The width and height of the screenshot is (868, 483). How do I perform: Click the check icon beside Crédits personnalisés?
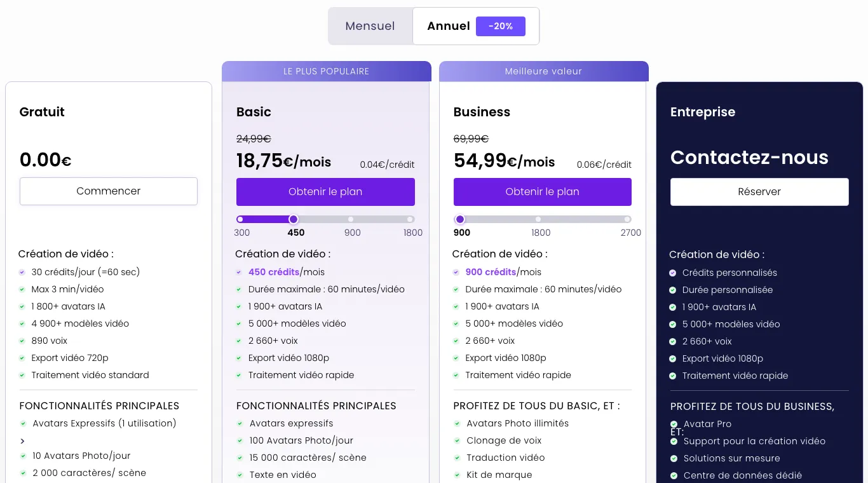point(673,273)
